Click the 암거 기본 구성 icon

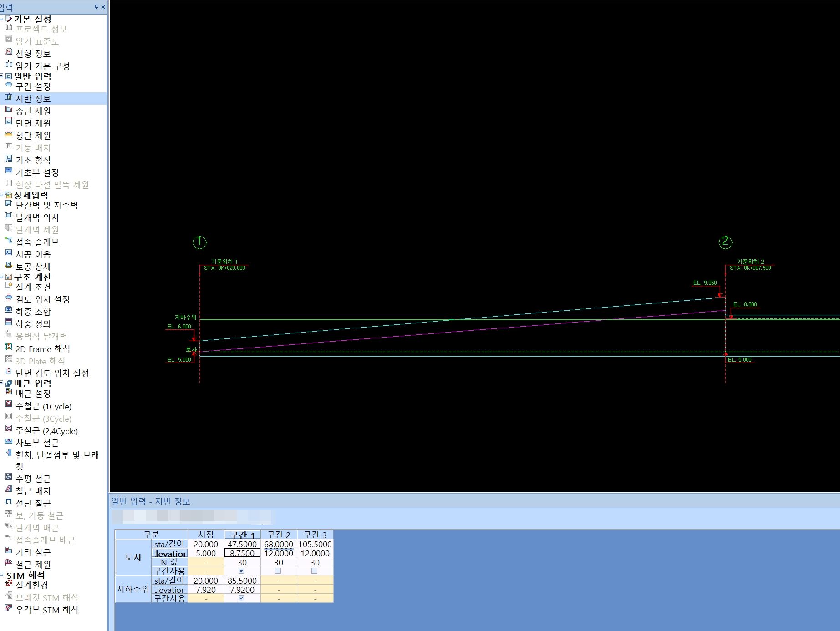[9, 64]
